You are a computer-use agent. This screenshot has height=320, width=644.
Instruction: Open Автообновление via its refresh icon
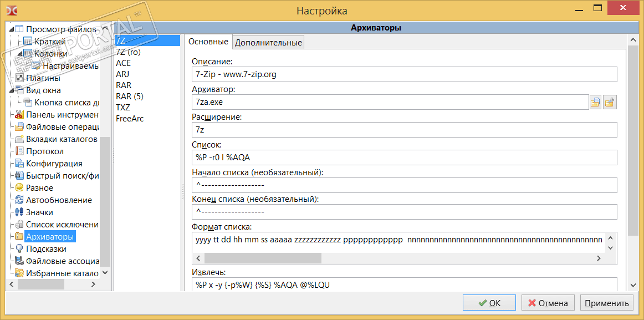tap(19, 200)
